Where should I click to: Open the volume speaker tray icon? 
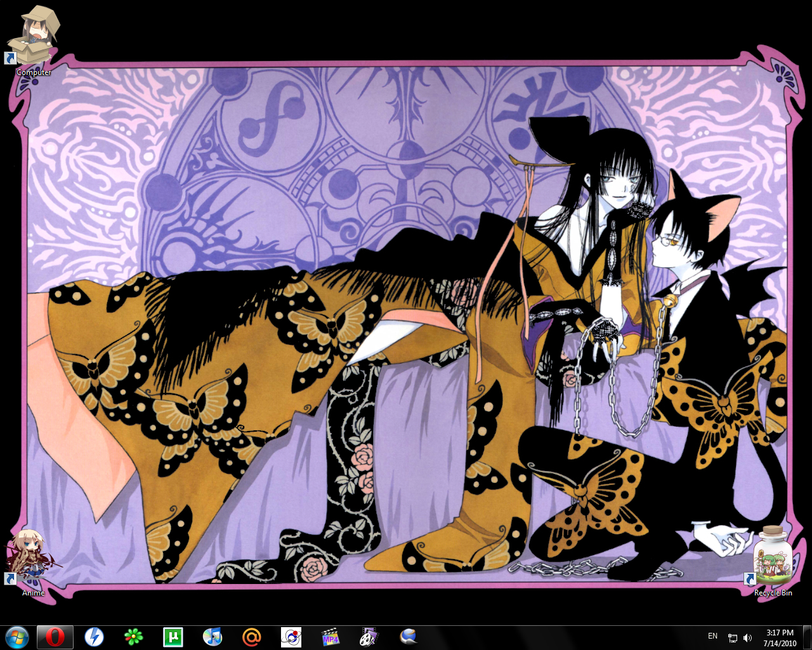[x=747, y=638]
